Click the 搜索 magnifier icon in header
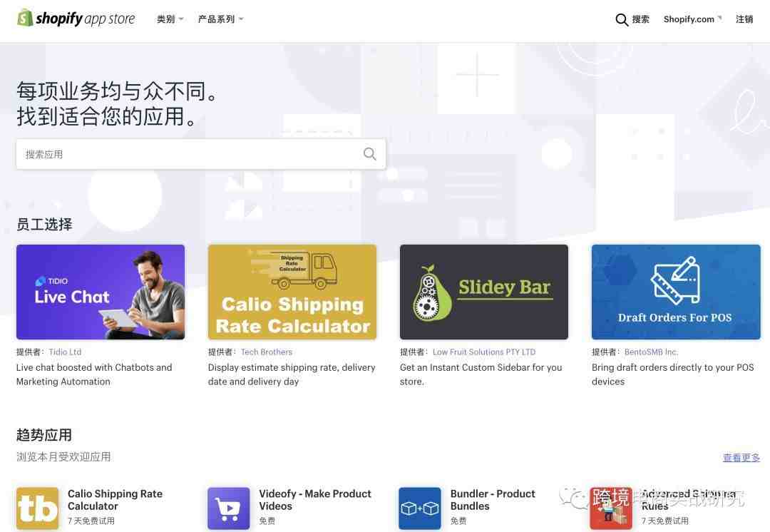770x532 pixels. click(622, 20)
